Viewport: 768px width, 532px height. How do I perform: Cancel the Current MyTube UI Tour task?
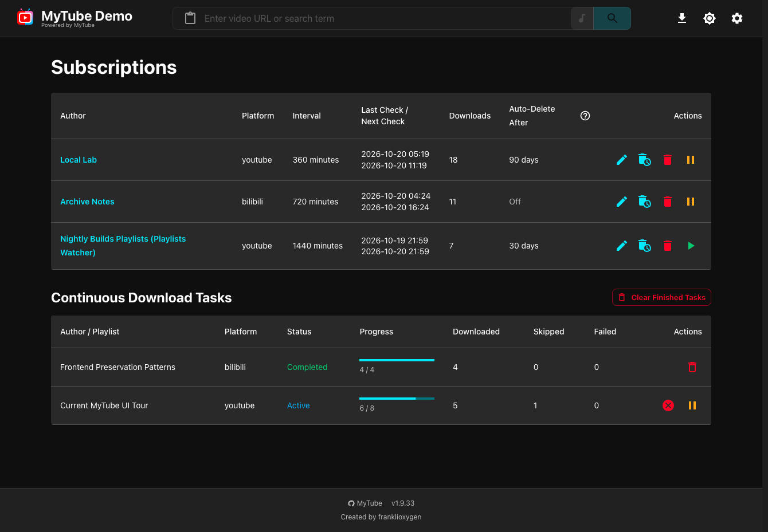pos(668,405)
